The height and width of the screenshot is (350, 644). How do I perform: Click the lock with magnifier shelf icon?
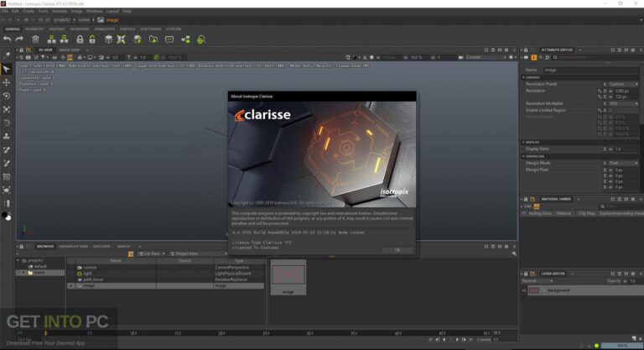(x=201, y=39)
